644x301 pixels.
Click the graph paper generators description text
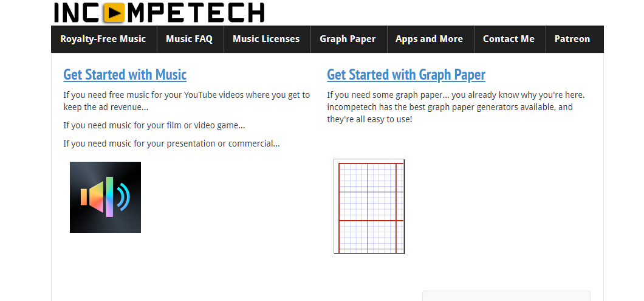(x=450, y=107)
